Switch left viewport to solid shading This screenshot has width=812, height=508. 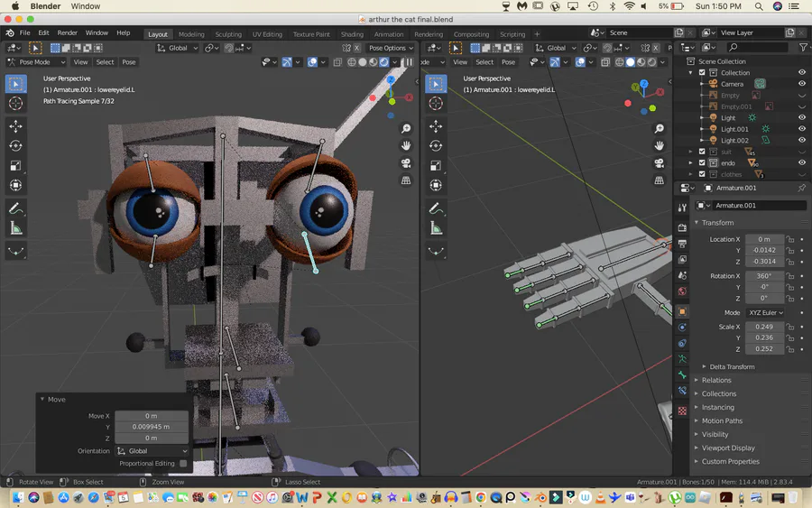(363, 62)
